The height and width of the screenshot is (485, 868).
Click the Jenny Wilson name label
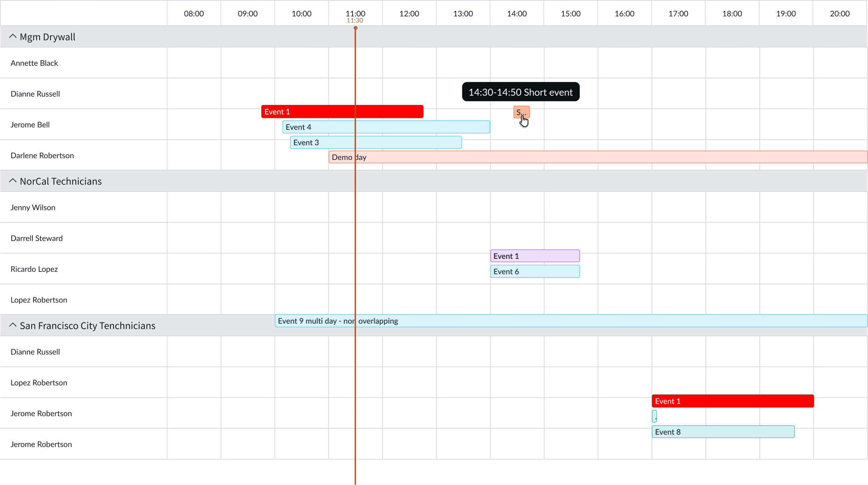click(33, 207)
